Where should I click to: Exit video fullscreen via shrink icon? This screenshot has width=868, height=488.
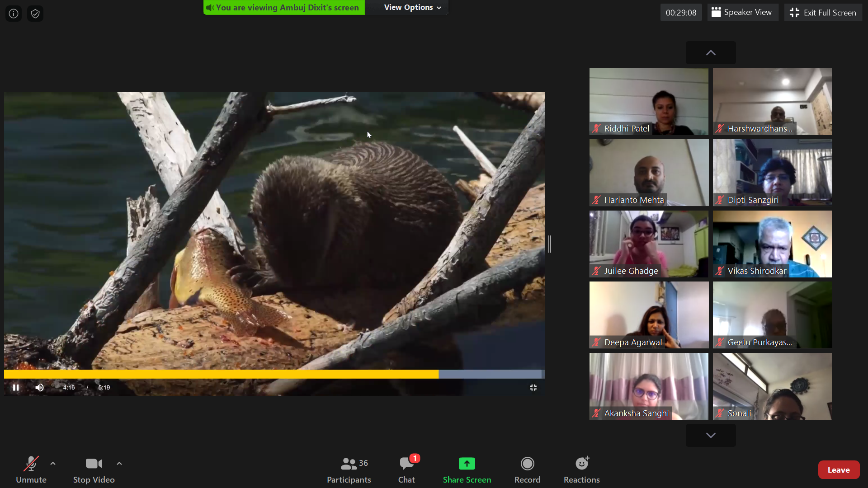coord(533,388)
